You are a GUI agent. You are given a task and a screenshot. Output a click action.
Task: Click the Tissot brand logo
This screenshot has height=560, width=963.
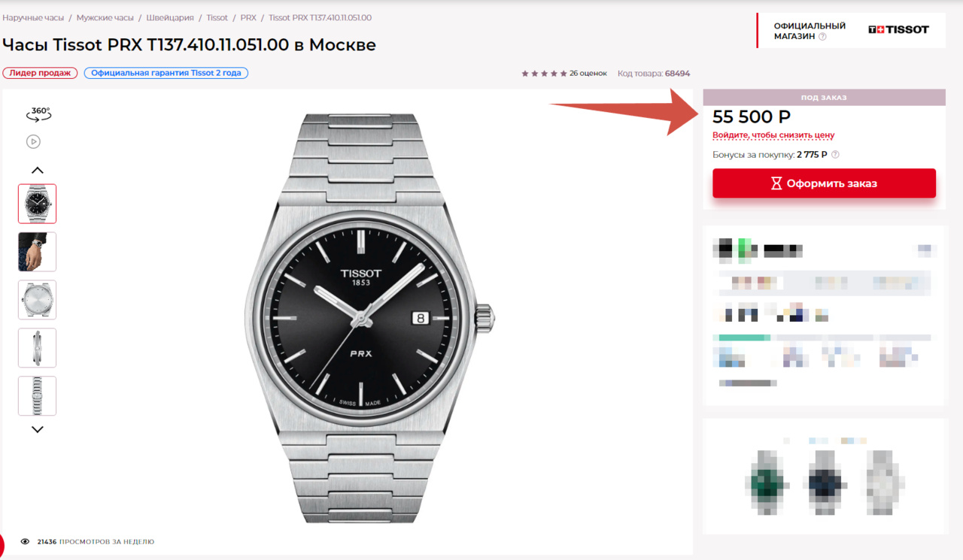click(898, 30)
